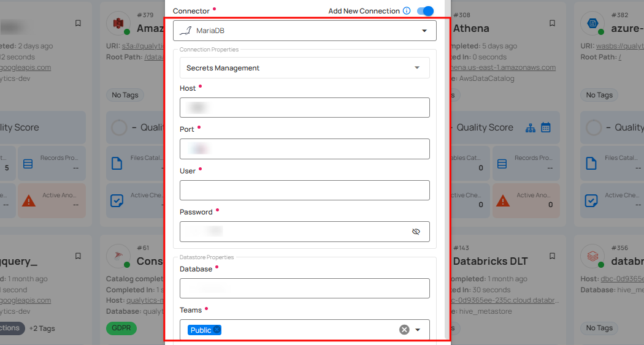Viewport: 644px width, 345px height.
Task: Bookmark datastore card #379
Action: (x=78, y=23)
